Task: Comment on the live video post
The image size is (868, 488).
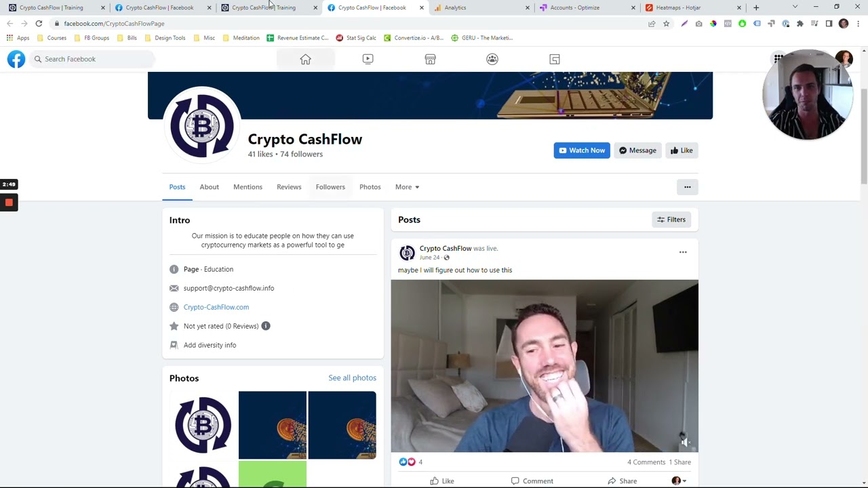Action: point(532,481)
